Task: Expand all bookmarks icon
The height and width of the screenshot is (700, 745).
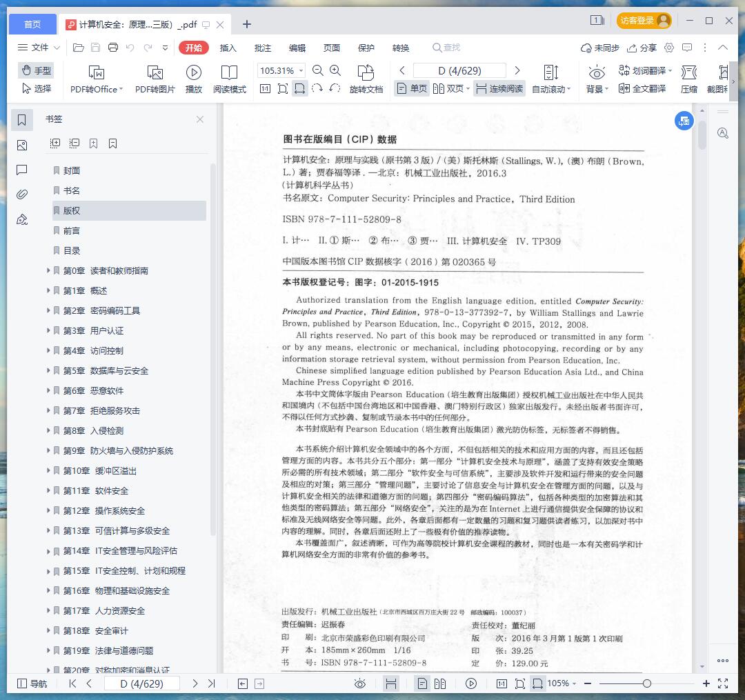Action: (55, 143)
